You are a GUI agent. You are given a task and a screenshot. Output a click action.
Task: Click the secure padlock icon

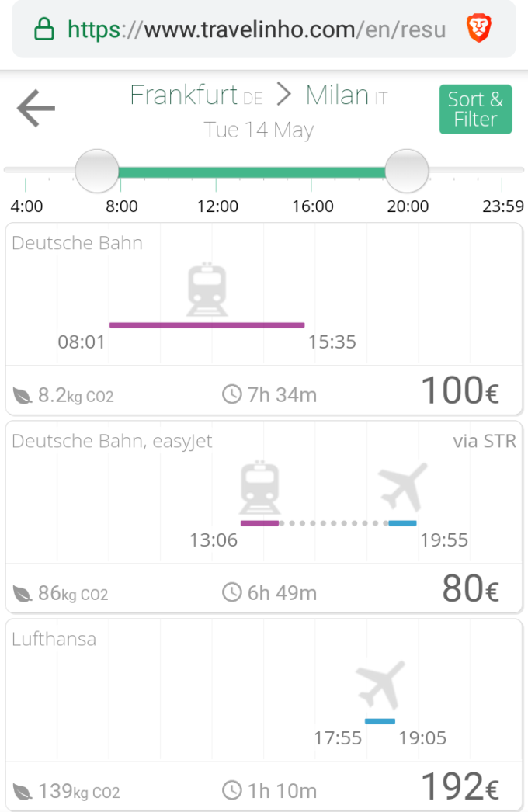coord(44,29)
